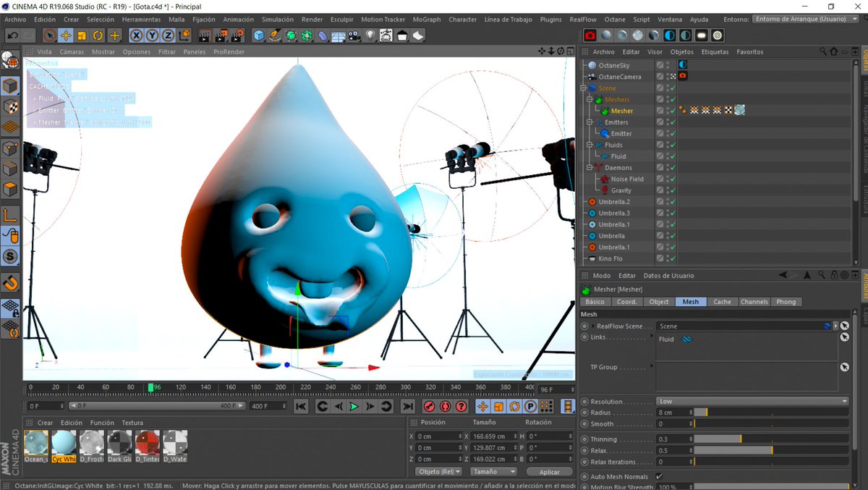
Task: Switch to the Cache tab
Action: pyautogui.click(x=722, y=302)
